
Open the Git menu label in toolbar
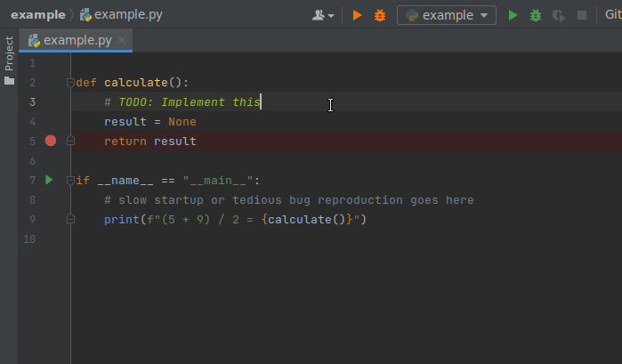(613, 15)
